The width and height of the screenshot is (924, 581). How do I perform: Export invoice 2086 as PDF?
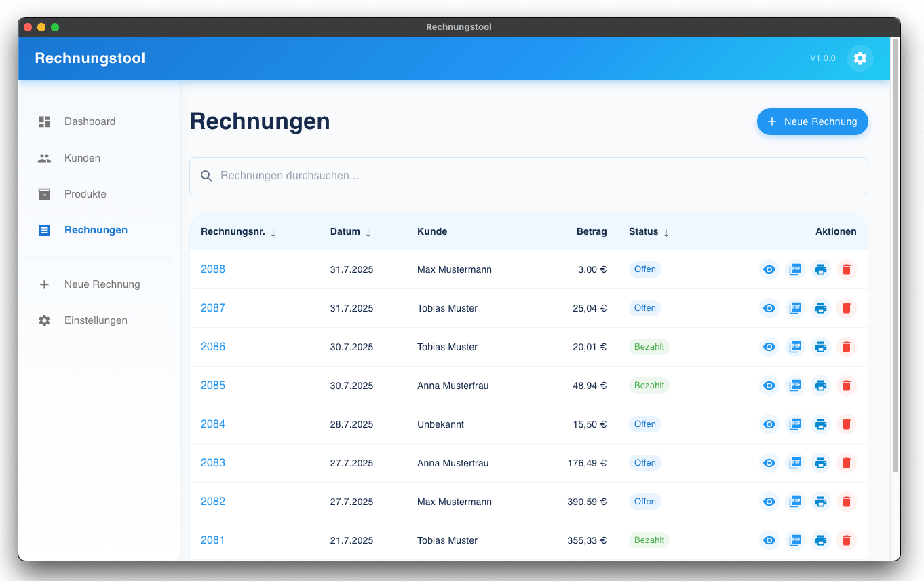(795, 347)
